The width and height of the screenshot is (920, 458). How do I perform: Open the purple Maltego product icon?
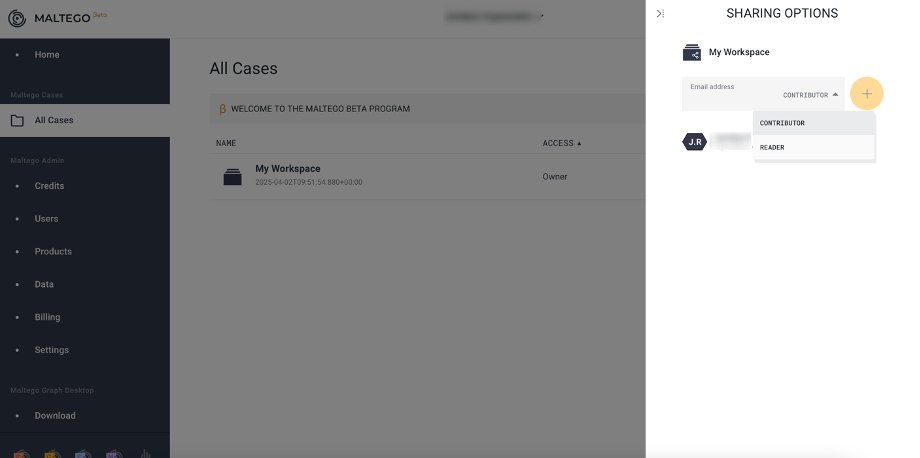(x=114, y=454)
